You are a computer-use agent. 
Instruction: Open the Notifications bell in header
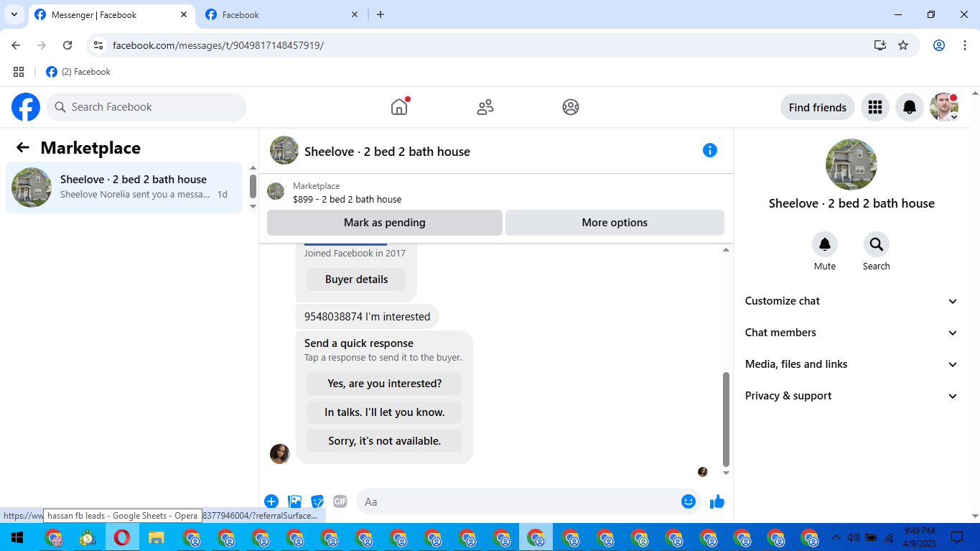pos(910,107)
